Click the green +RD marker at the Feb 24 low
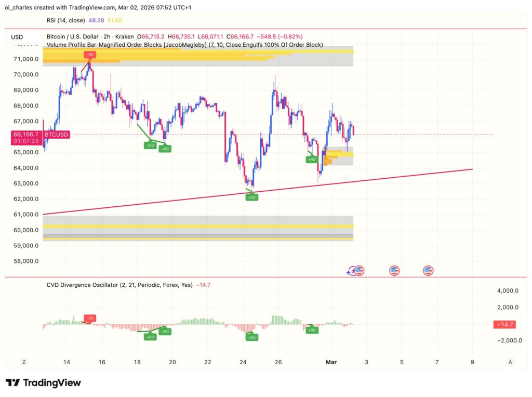The width and height of the screenshot is (532, 397). coord(251,197)
